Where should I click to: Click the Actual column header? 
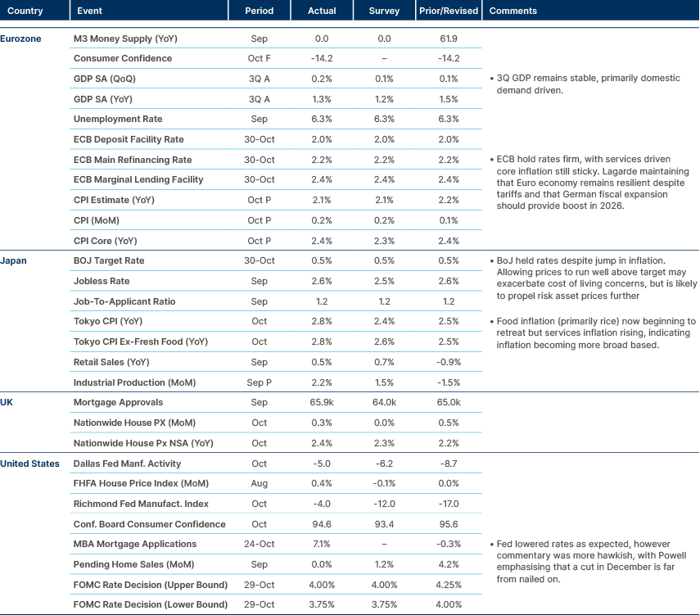tap(322, 11)
